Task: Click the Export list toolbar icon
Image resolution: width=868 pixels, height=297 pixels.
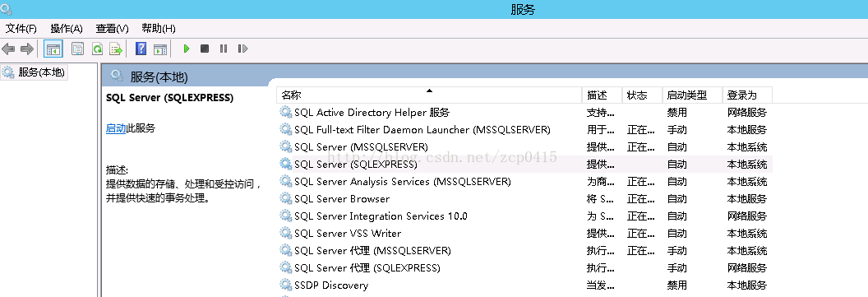Action: point(116,49)
